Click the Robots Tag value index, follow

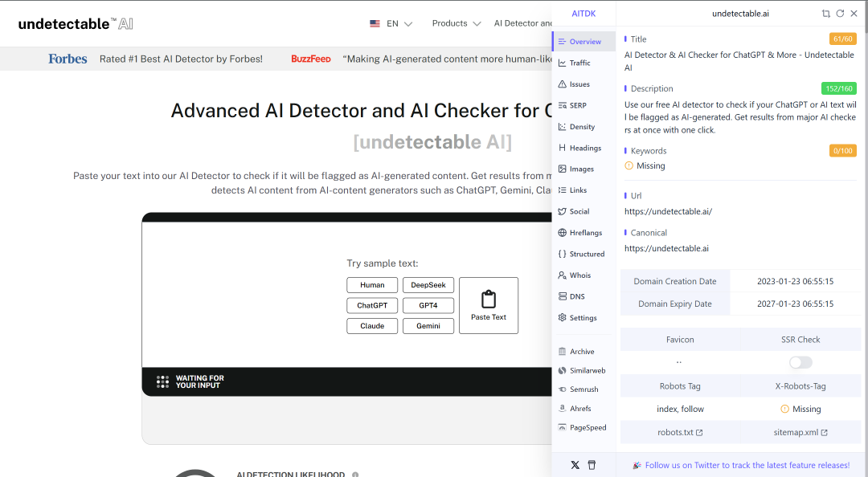680,409
